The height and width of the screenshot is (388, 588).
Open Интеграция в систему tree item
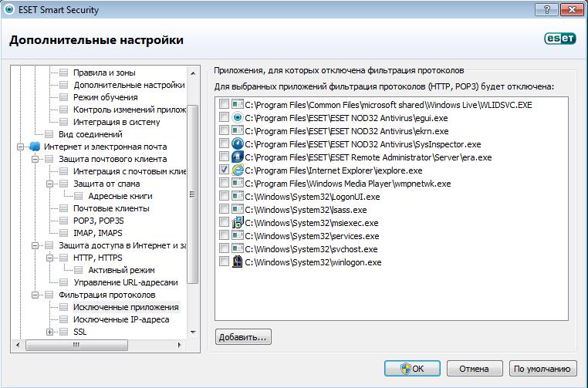117,122
